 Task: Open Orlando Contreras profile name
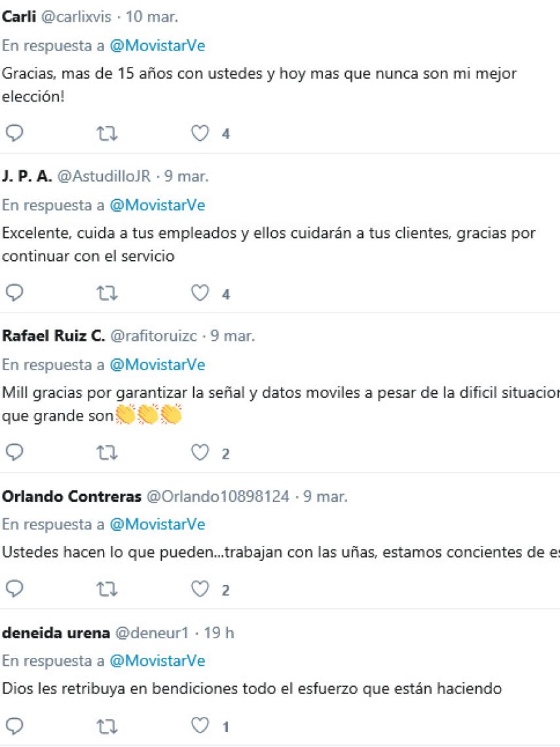tap(71, 497)
